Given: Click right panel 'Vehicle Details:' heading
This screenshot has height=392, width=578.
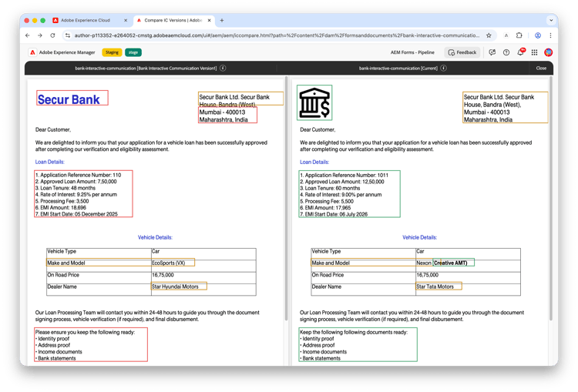Looking at the screenshot, I should (x=419, y=237).
